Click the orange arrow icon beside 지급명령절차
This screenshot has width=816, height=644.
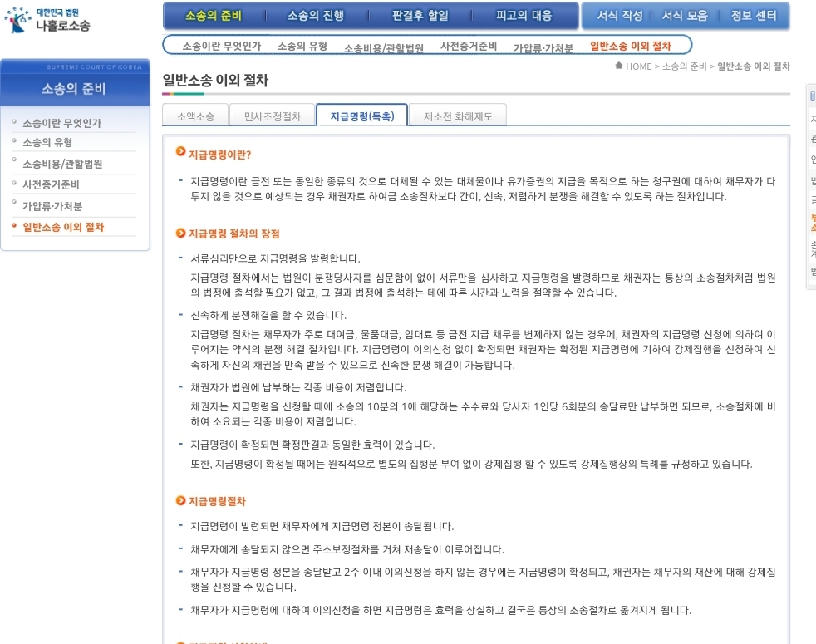click(180, 500)
